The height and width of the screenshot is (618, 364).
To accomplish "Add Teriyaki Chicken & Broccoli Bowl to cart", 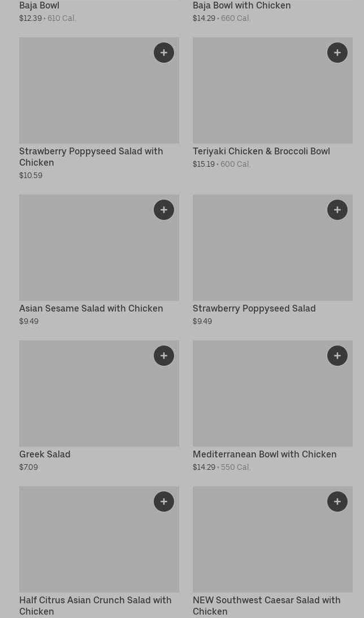I will (x=337, y=53).
